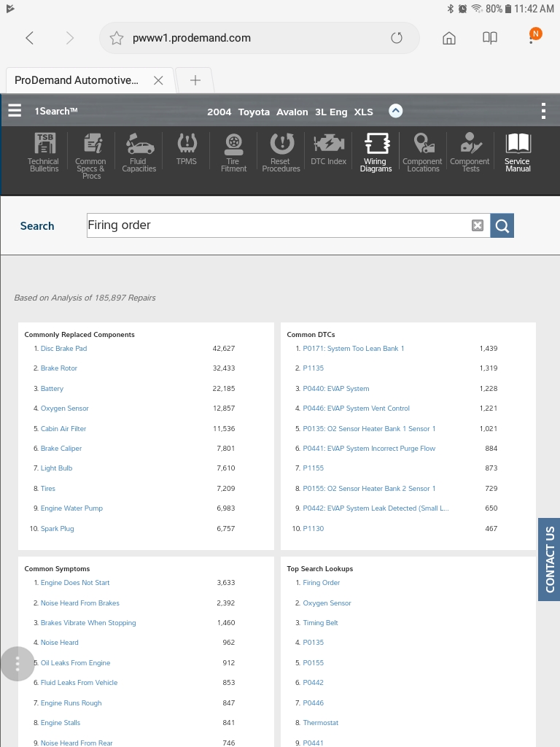Open P1155 DTC link
This screenshot has height=747, width=560.
(314, 468)
